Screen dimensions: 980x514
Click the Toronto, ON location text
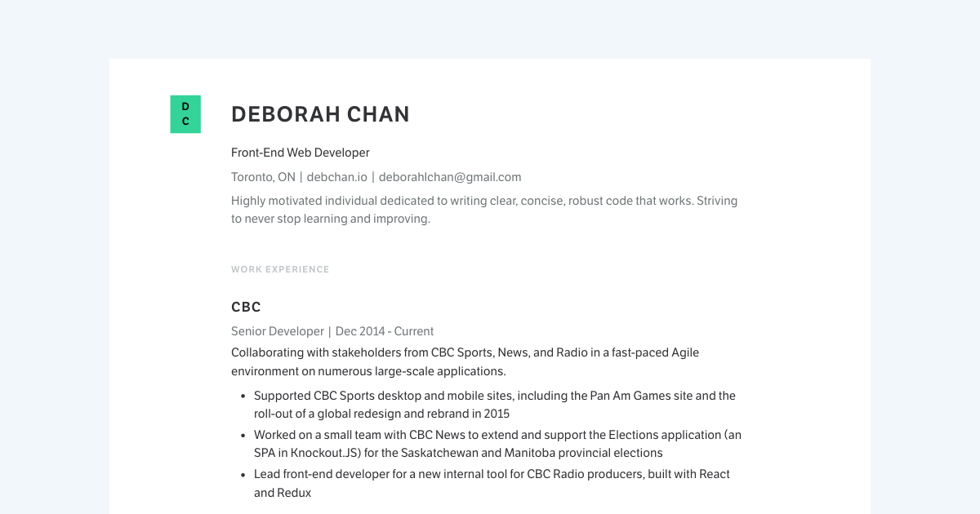click(263, 177)
